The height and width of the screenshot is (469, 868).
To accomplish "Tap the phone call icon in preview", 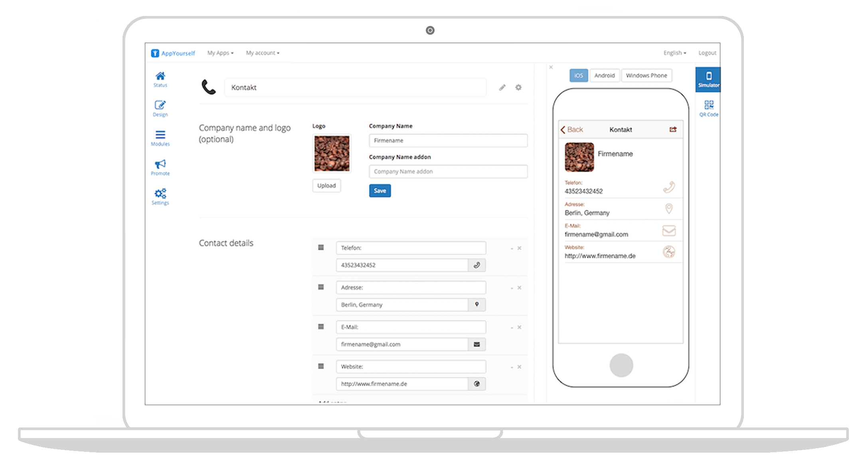I will pyautogui.click(x=669, y=187).
